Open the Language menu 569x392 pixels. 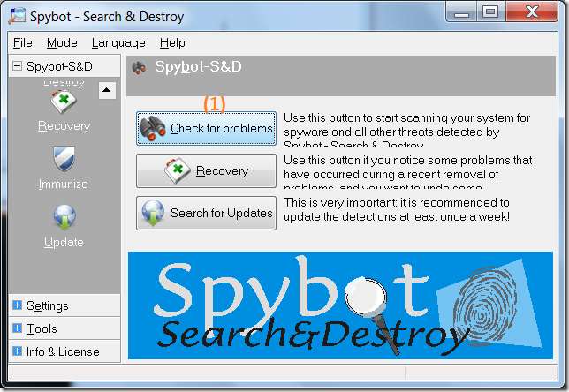[x=118, y=42]
